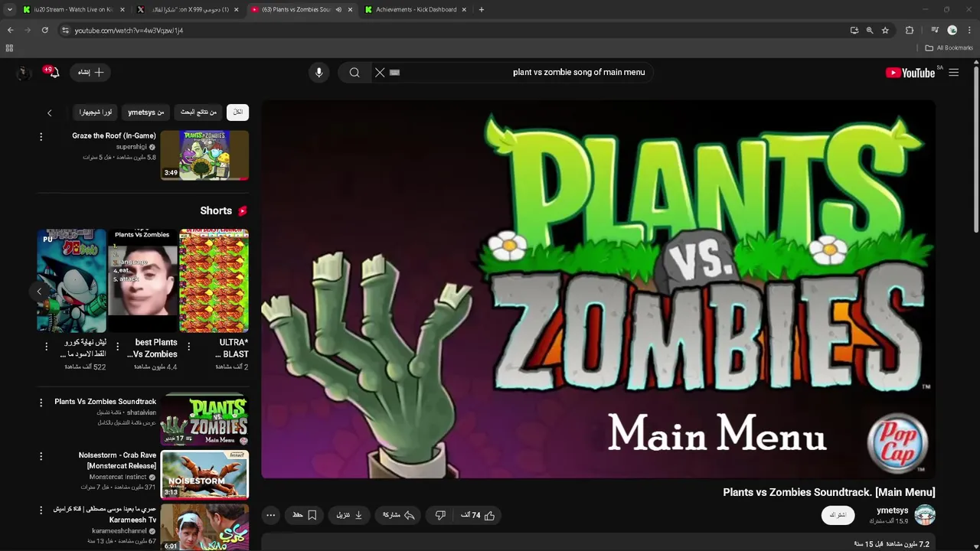The height and width of the screenshot is (551, 980).
Task: Select the 'من ymetsys' filter chip
Action: tap(145, 112)
